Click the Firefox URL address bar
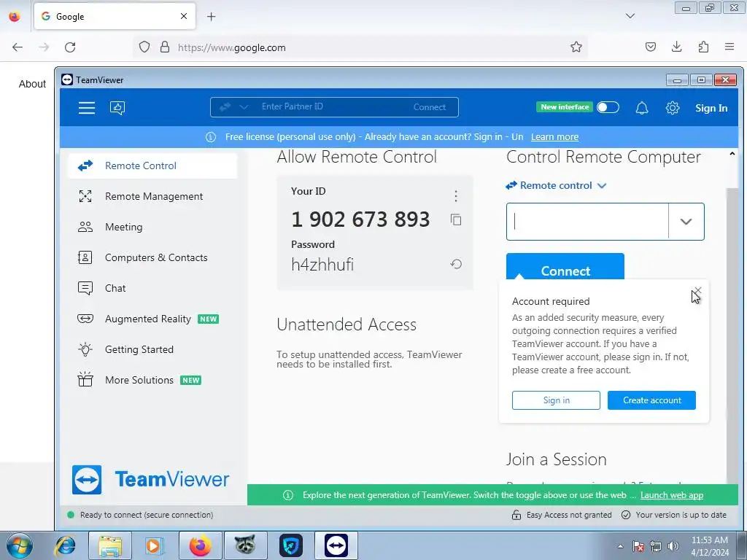This screenshot has height=560, width=747. tap(362, 47)
